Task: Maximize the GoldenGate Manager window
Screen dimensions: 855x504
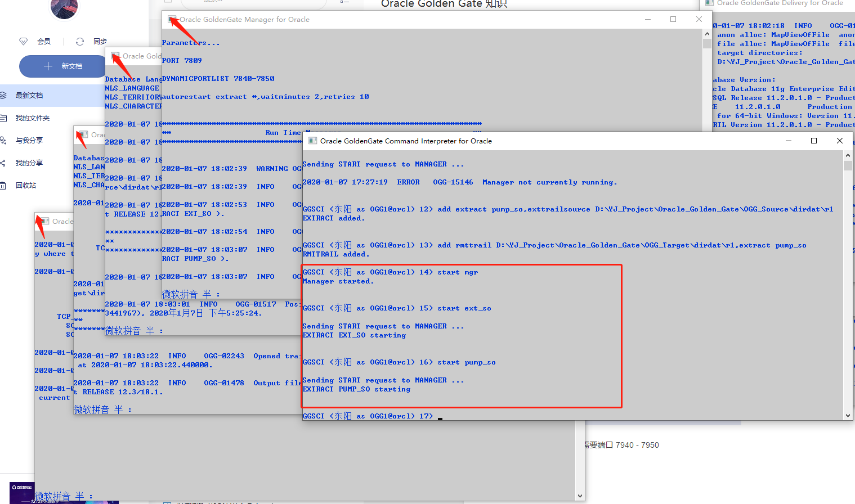Action: [x=673, y=20]
